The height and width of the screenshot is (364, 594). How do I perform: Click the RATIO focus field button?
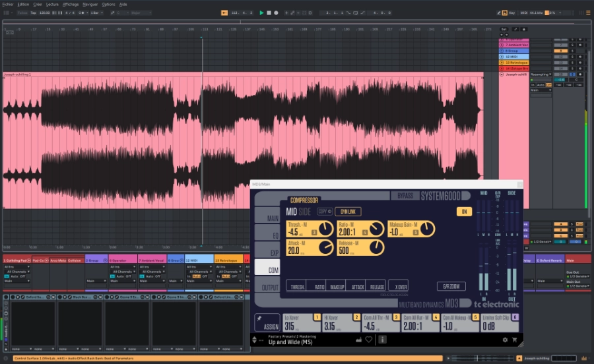pyautogui.click(x=317, y=286)
